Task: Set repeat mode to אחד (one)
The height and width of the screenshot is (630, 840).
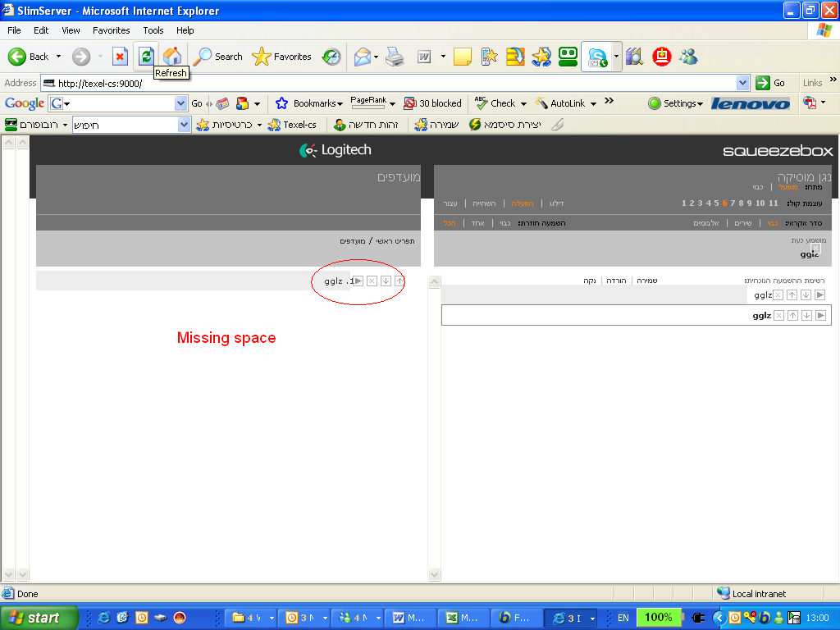Action: coord(477,223)
